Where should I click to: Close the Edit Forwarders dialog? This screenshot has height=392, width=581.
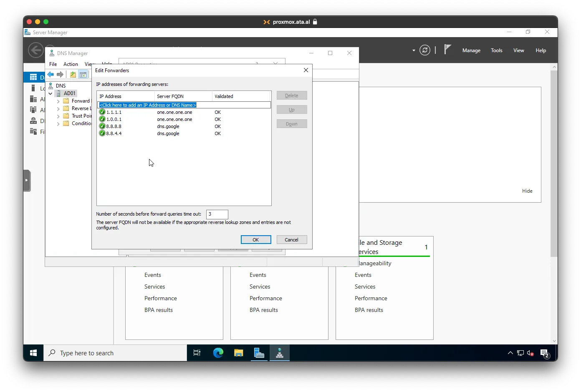coord(306,70)
